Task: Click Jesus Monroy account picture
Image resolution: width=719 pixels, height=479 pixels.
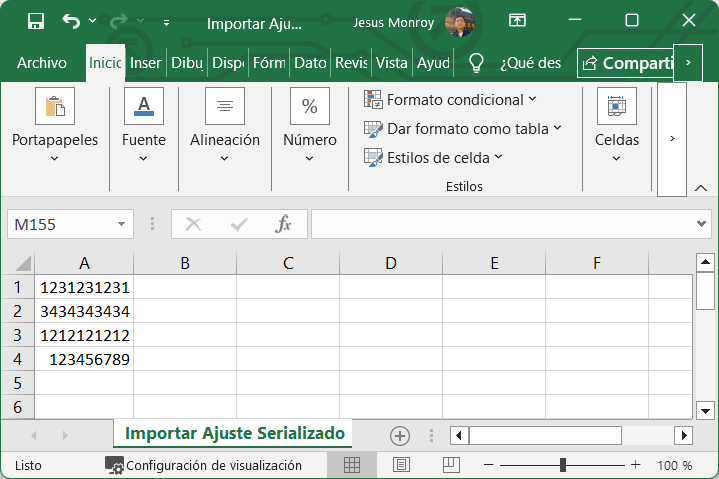Action: (459, 22)
